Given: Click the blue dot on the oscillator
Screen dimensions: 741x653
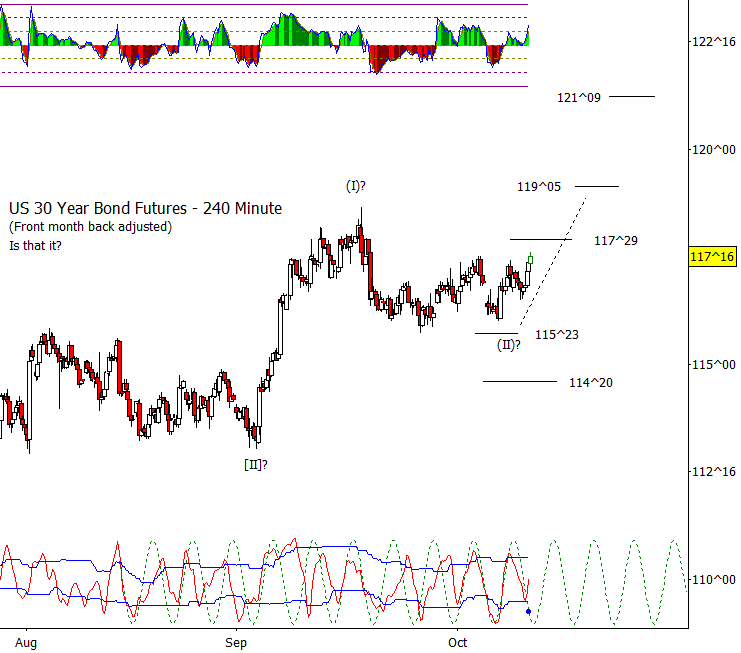Looking at the screenshot, I should pos(528,611).
